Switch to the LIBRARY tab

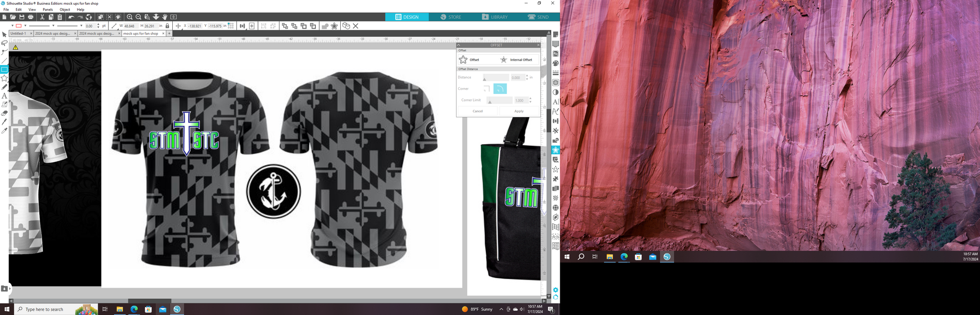495,17
